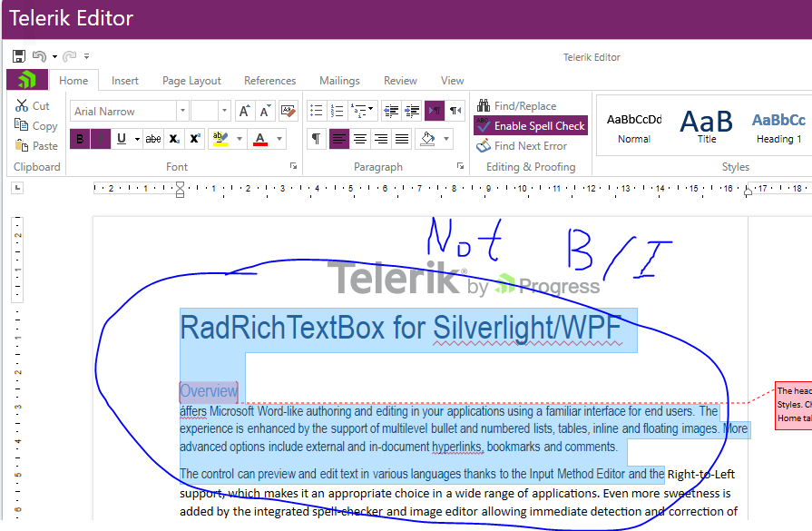Open the green Telerik application menu button
The width and height of the screenshot is (812, 531).
[27, 80]
